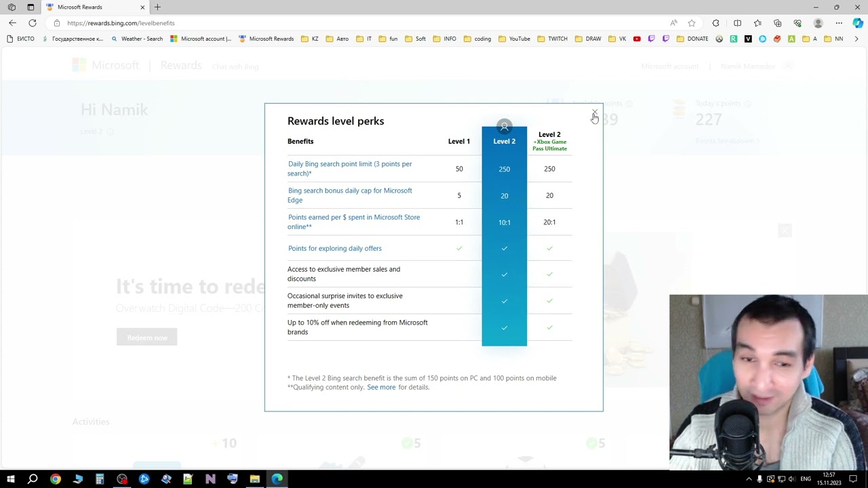Show more bookmarks with the chevron
This screenshot has width=868, height=488.
(856, 39)
